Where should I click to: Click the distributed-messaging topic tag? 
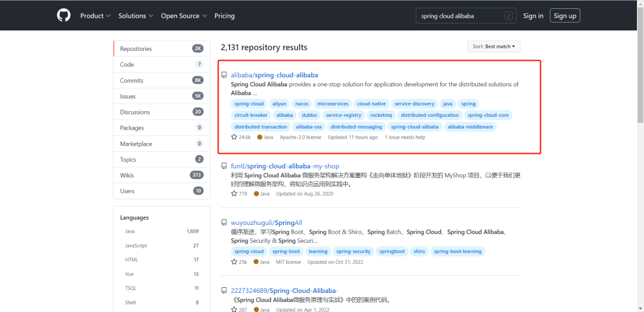click(356, 126)
